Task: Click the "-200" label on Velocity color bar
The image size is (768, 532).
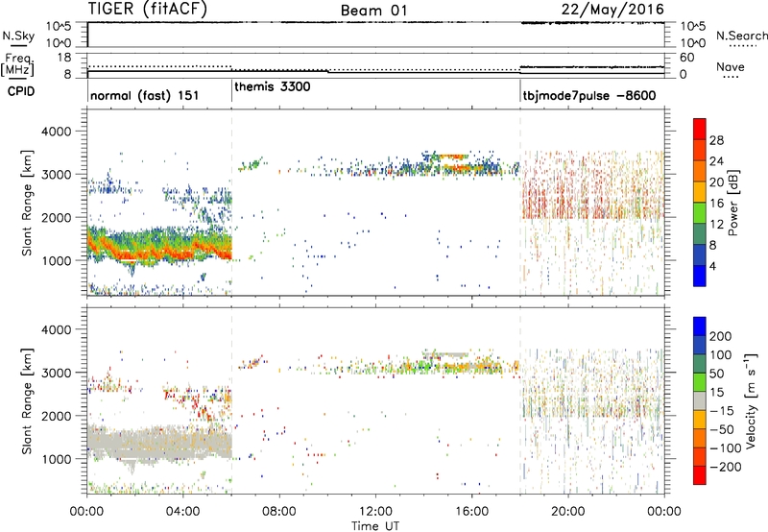Action: pos(726,467)
